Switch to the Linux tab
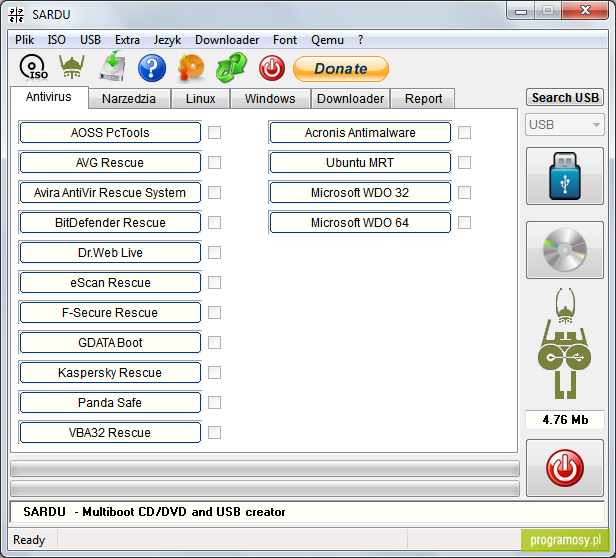The width and height of the screenshot is (616, 558). [200, 98]
